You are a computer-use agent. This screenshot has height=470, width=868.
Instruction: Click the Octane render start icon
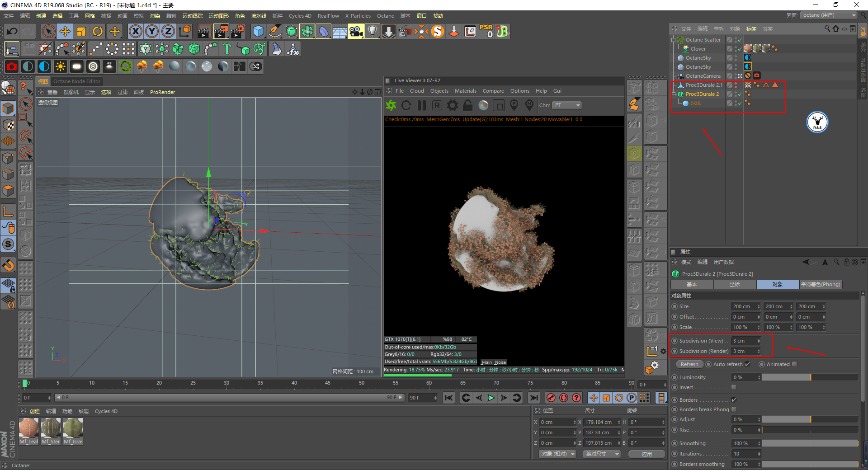[x=391, y=105]
